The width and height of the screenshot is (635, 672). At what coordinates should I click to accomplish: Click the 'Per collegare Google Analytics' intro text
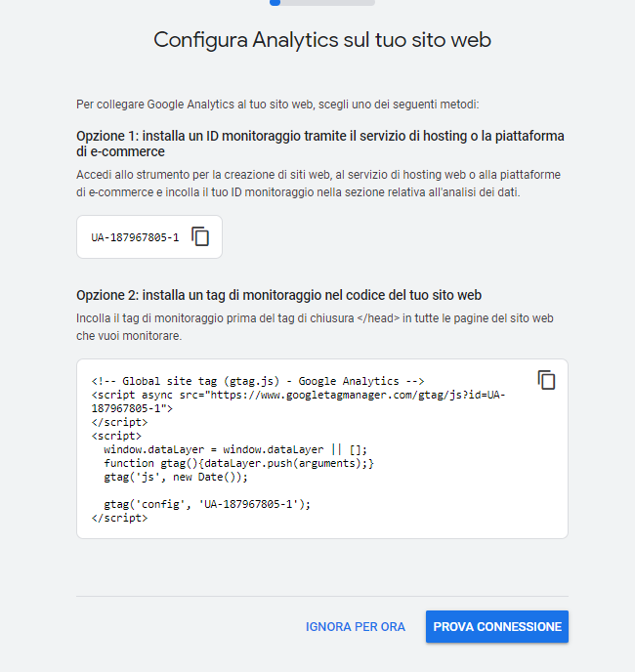click(277, 105)
